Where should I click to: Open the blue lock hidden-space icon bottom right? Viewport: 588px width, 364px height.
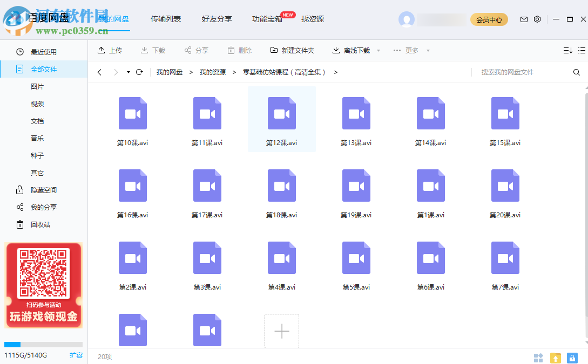click(x=572, y=358)
